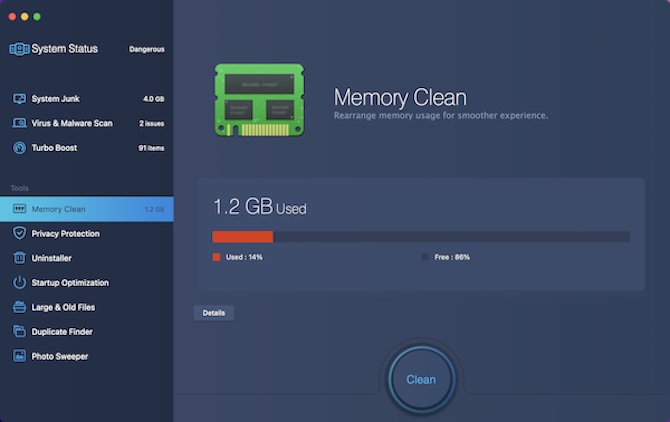Click the Virus & Malware Scan icon

(19, 123)
